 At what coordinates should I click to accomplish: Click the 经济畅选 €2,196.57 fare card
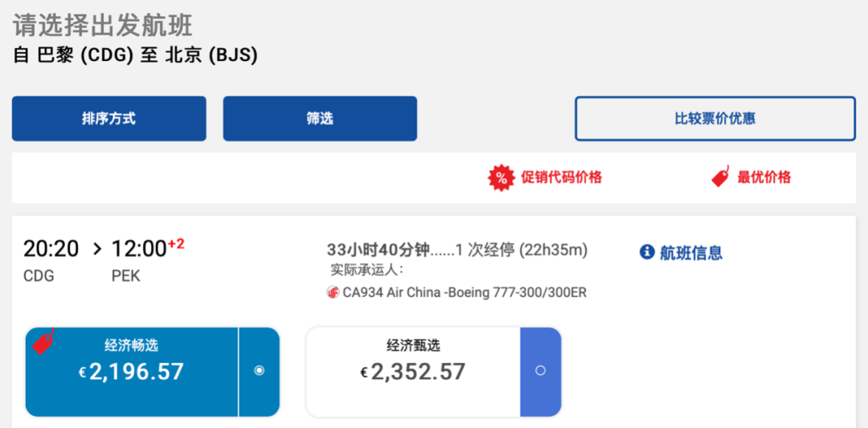click(x=132, y=371)
